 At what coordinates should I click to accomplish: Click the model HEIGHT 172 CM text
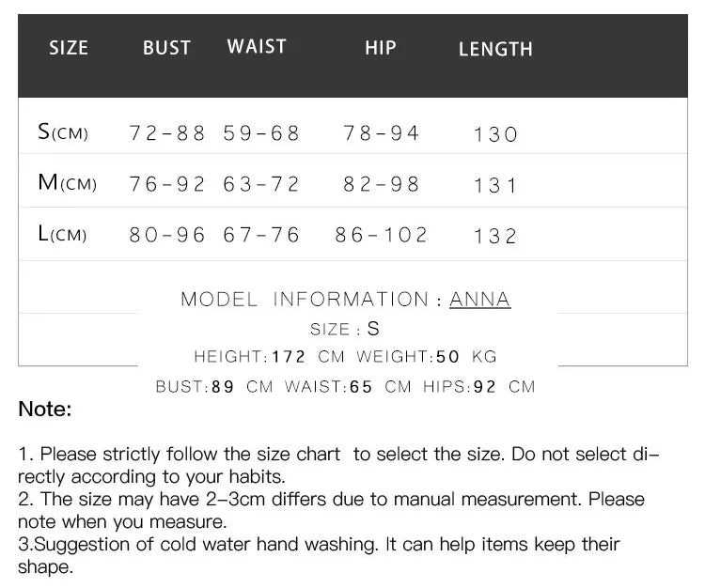[270, 357]
